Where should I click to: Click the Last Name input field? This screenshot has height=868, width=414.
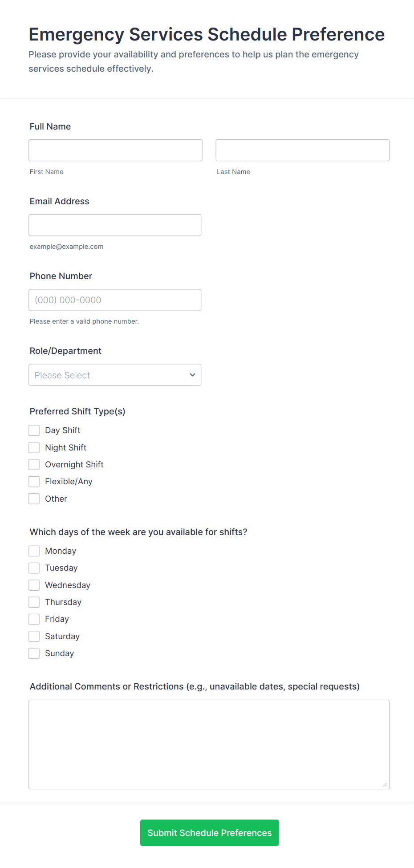(x=302, y=150)
